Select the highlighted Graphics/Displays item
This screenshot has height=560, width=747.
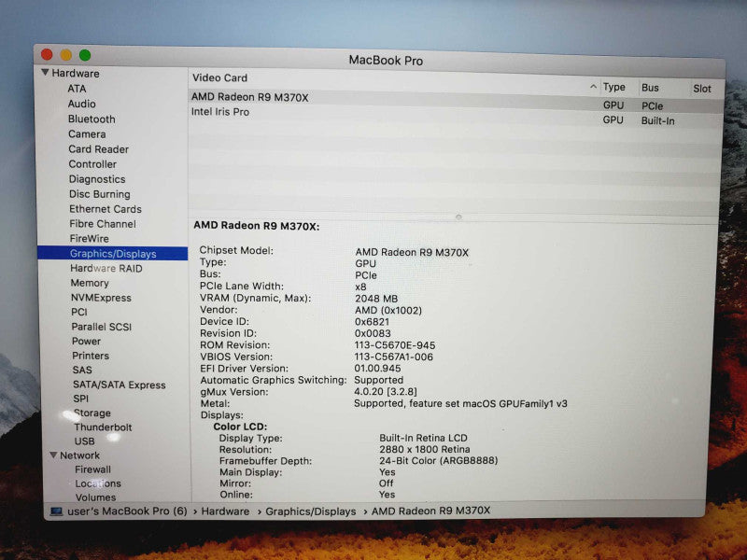(112, 253)
